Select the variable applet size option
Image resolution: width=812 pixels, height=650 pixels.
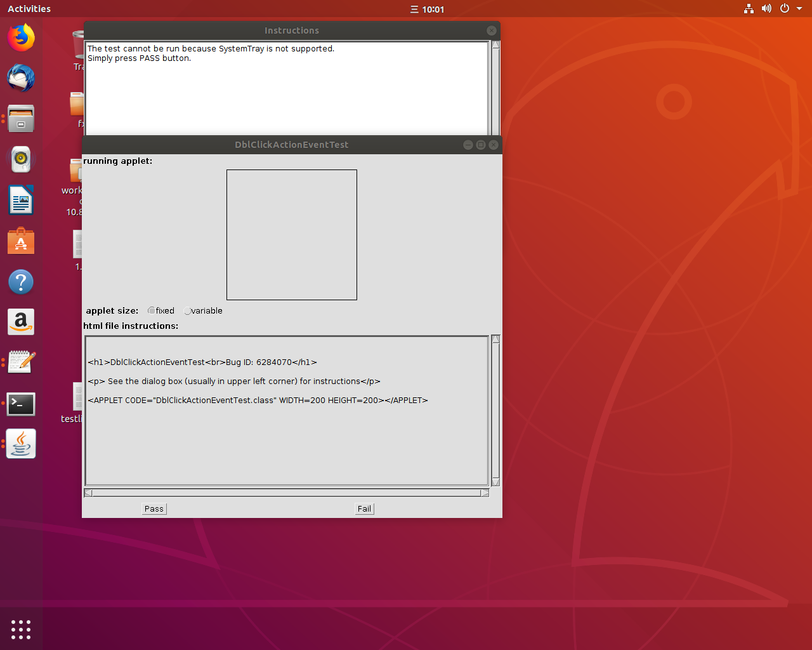coord(188,311)
